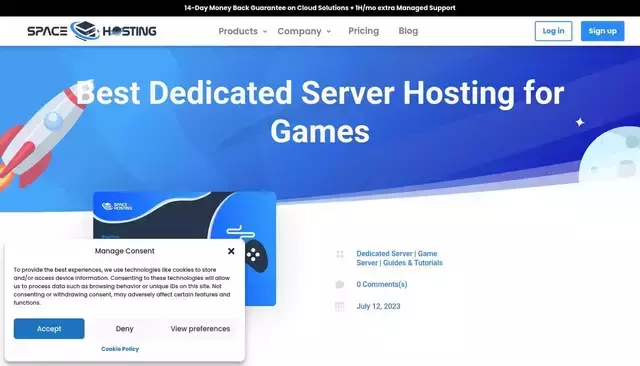Open the Cookie Policy link

tap(120, 349)
